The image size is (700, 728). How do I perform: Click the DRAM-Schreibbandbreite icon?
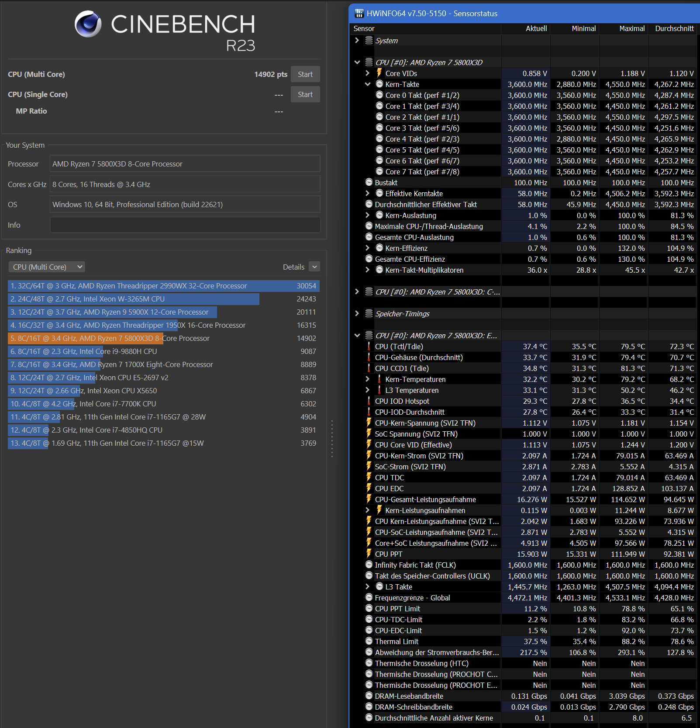pyautogui.click(x=369, y=707)
